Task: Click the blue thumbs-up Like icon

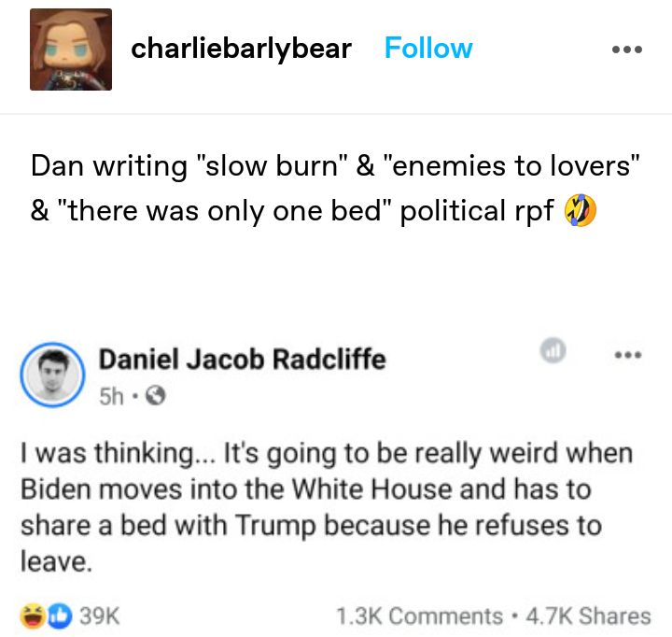Action: (x=59, y=616)
